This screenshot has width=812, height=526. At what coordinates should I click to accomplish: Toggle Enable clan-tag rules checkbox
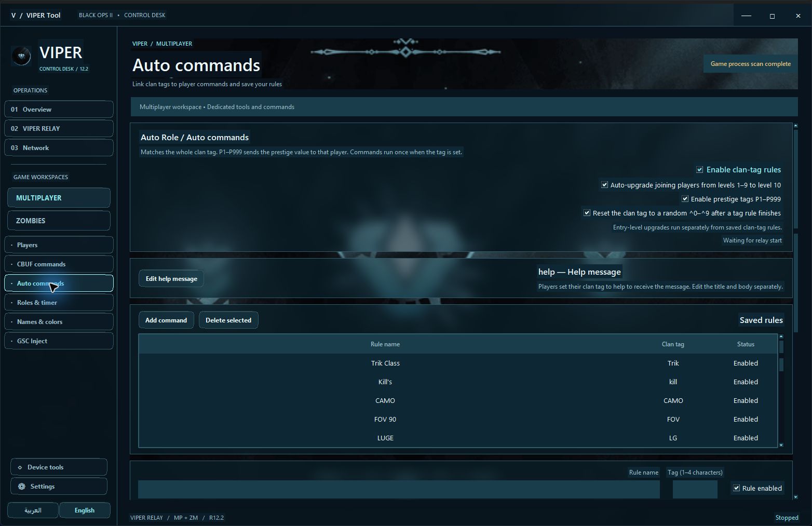(699, 170)
